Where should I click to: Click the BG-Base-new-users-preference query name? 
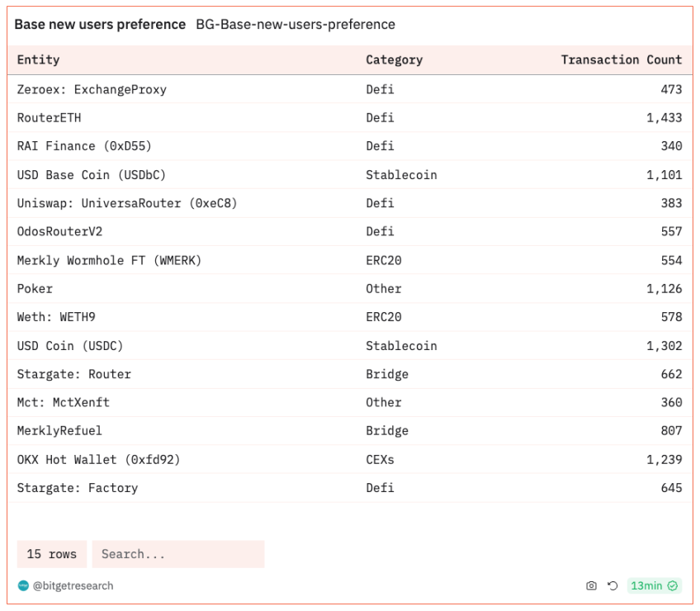[295, 24]
